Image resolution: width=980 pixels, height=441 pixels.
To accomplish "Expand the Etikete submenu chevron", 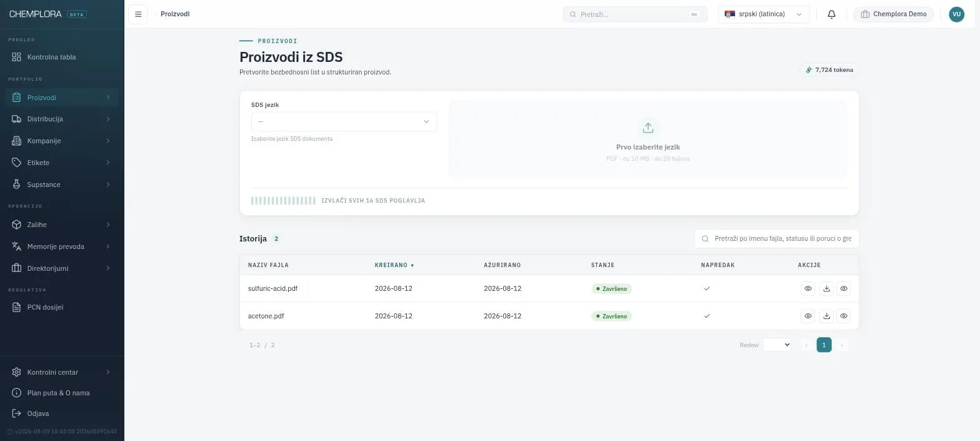I will click(x=108, y=163).
